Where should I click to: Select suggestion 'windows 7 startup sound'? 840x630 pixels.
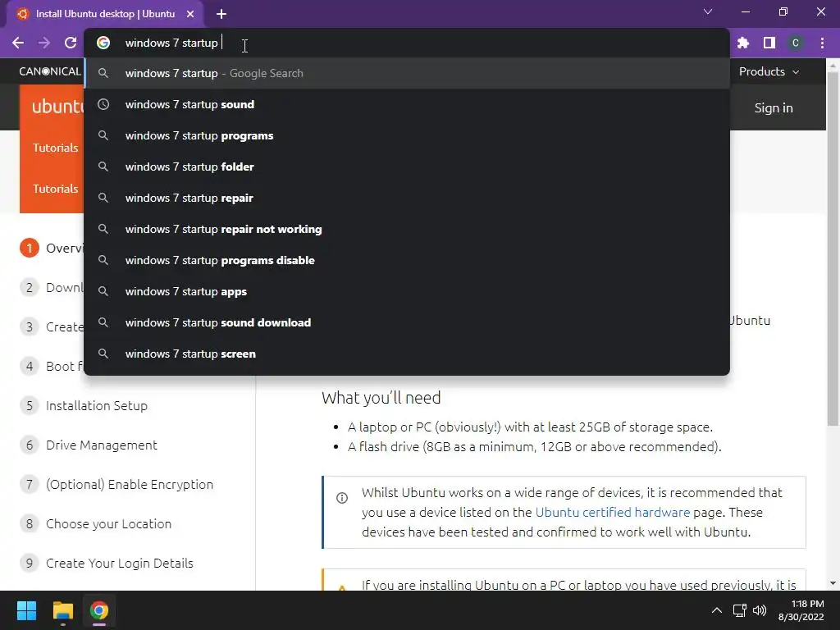[x=407, y=104]
